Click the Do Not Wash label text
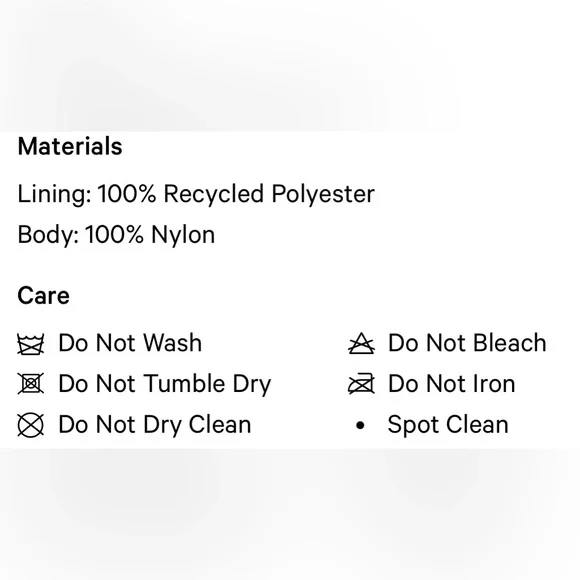Image resolution: width=580 pixels, height=580 pixels. pyautogui.click(x=130, y=343)
